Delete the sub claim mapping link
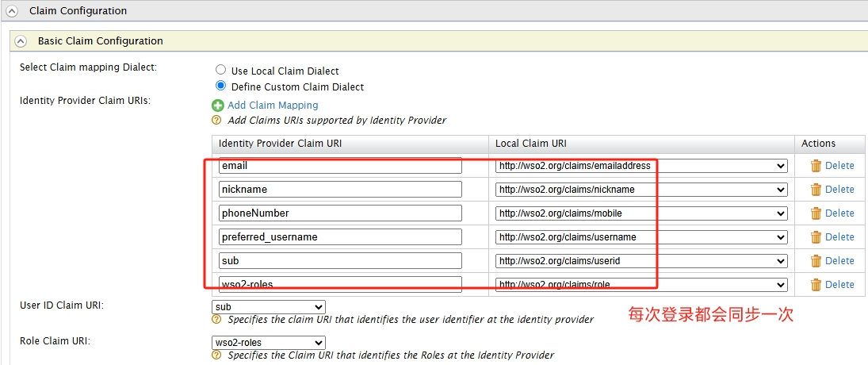Screen dimensions: 868x365 pyautogui.click(x=839, y=261)
